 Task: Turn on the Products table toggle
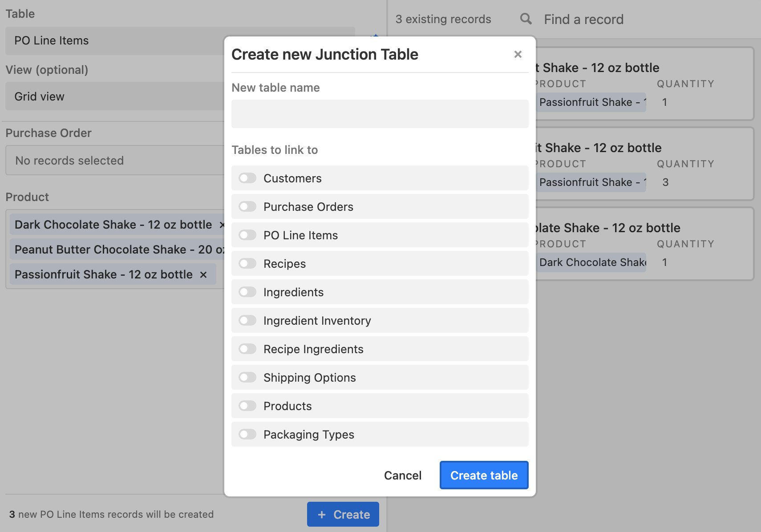247,406
